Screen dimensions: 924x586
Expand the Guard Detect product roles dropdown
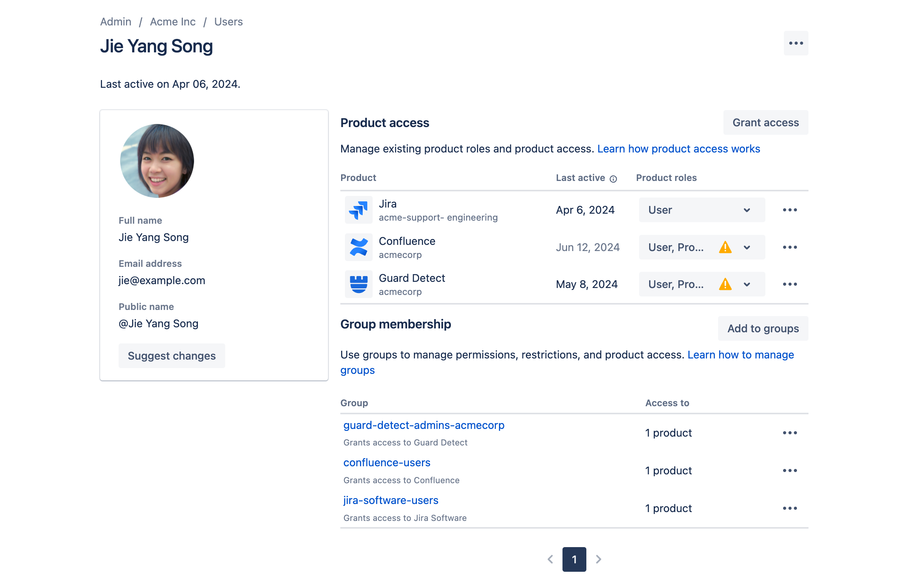point(748,284)
